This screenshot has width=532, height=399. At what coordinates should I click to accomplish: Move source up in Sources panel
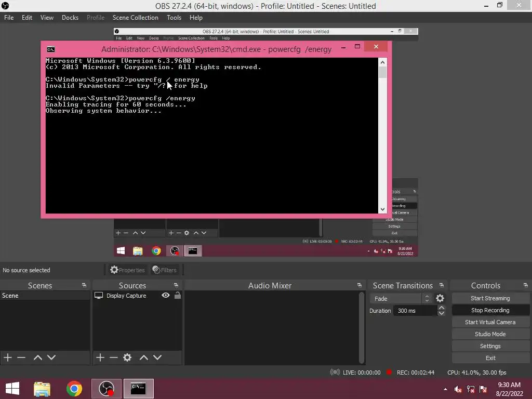(144, 357)
